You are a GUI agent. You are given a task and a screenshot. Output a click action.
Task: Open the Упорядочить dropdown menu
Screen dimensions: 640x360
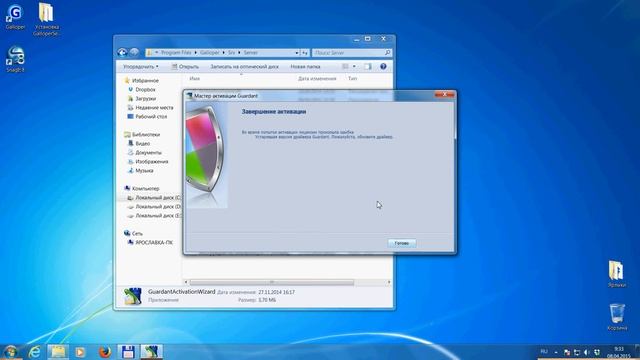140,66
